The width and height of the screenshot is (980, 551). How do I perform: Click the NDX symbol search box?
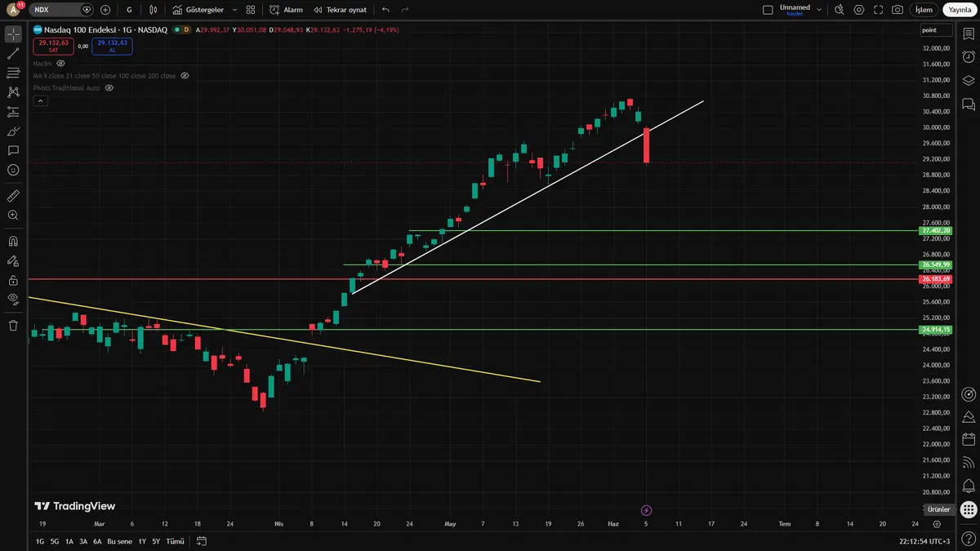pyautogui.click(x=63, y=10)
